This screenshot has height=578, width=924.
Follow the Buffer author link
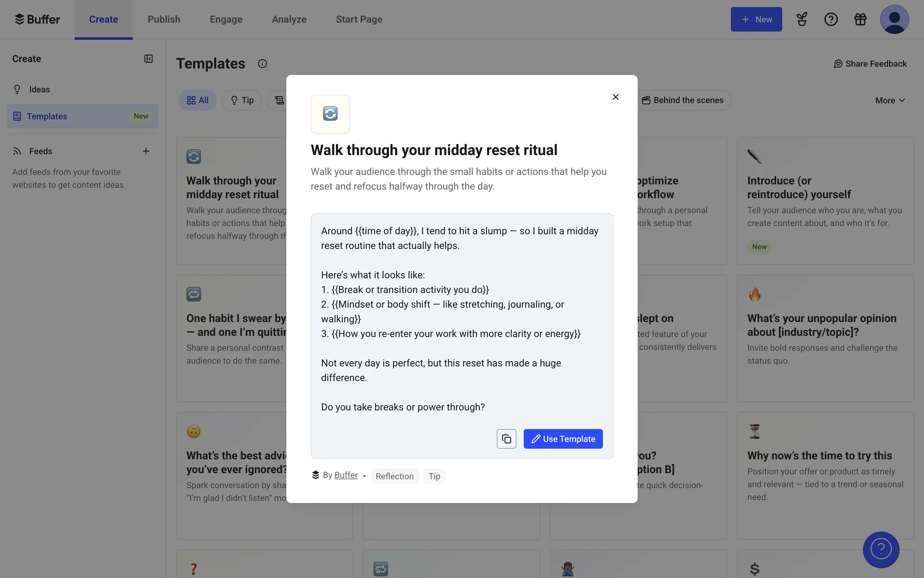(x=346, y=475)
